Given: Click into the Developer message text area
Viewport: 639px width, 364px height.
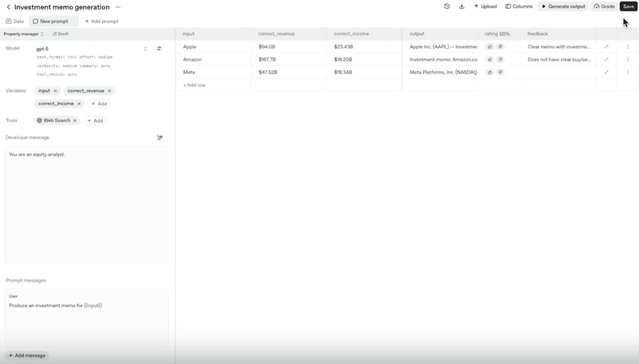Looking at the screenshot, I should pos(87,205).
